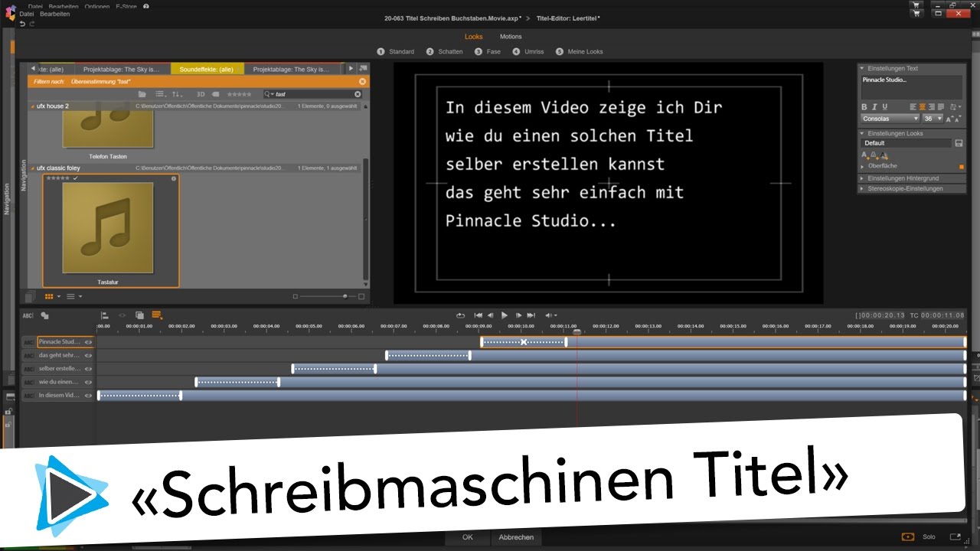Open the font size 36 dropdown

tap(933, 119)
